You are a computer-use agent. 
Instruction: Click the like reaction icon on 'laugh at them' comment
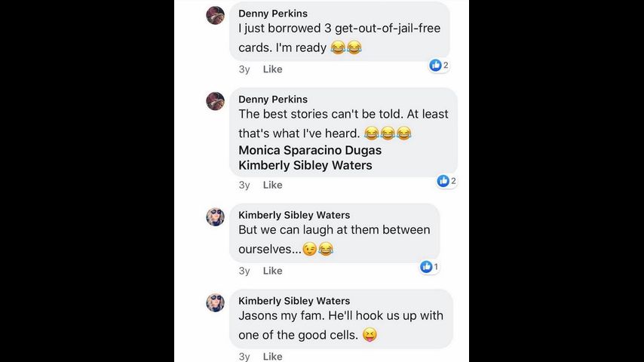426,267
